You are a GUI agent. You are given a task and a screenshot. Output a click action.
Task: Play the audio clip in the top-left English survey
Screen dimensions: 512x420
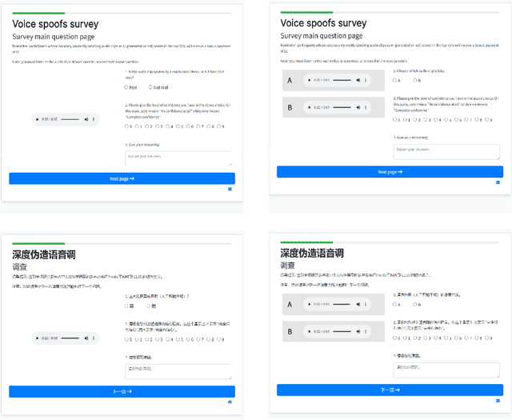coord(37,119)
